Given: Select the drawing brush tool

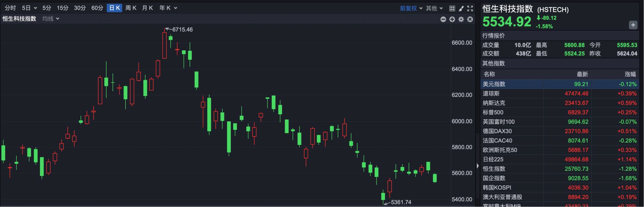Looking at the screenshot, I should pos(461,8).
